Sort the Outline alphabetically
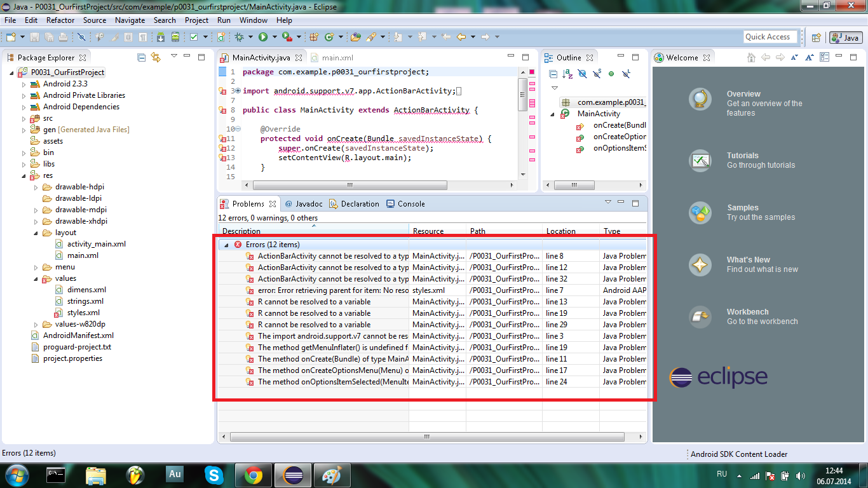The width and height of the screenshot is (868, 488). (567, 74)
